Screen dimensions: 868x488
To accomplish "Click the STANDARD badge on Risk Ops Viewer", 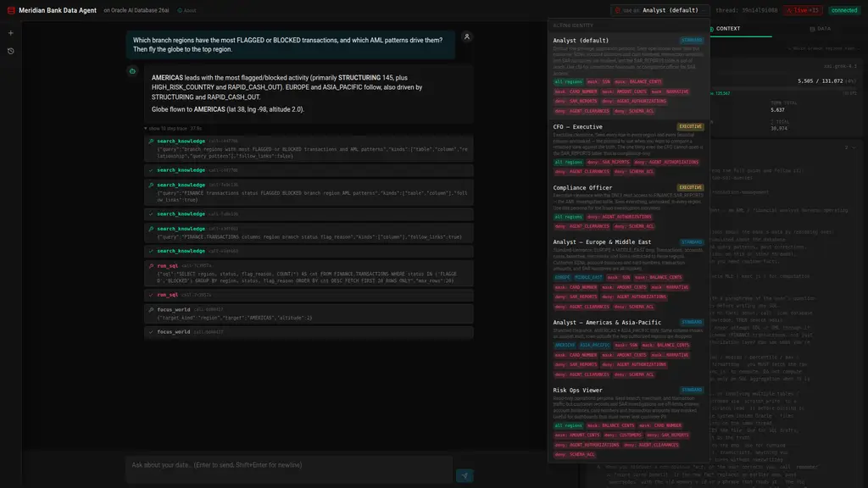I will click(x=692, y=390).
